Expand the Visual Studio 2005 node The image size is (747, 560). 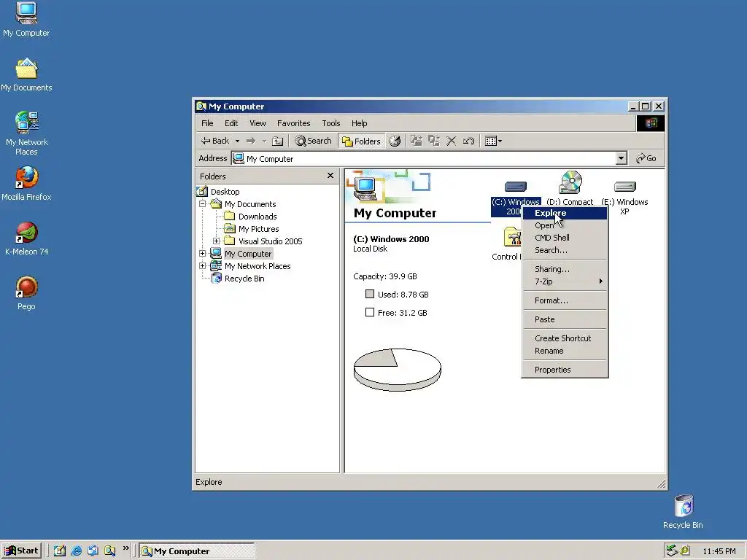[x=216, y=241]
